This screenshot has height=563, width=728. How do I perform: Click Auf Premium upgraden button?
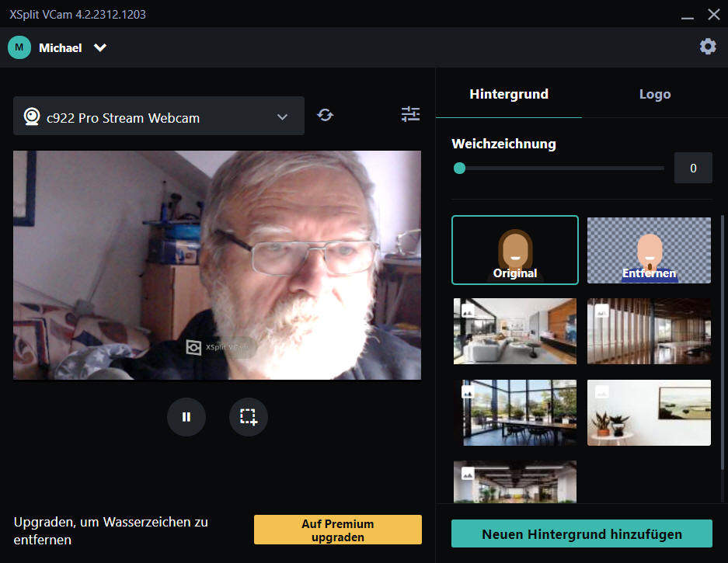[337, 530]
